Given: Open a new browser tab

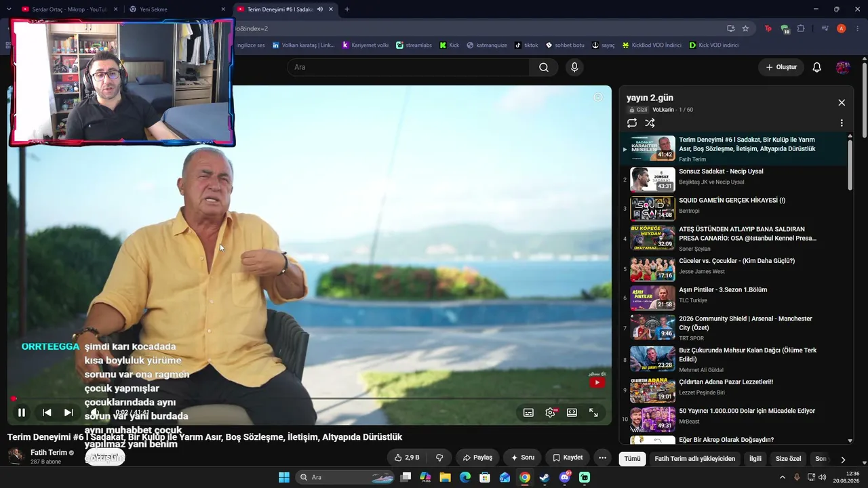Looking at the screenshot, I should [x=347, y=9].
